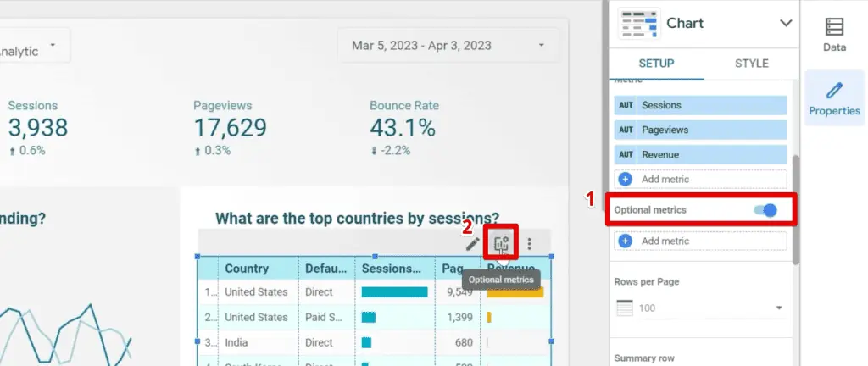Click the Sessions bar in the first row
The height and width of the screenshot is (366, 868).
click(x=395, y=292)
